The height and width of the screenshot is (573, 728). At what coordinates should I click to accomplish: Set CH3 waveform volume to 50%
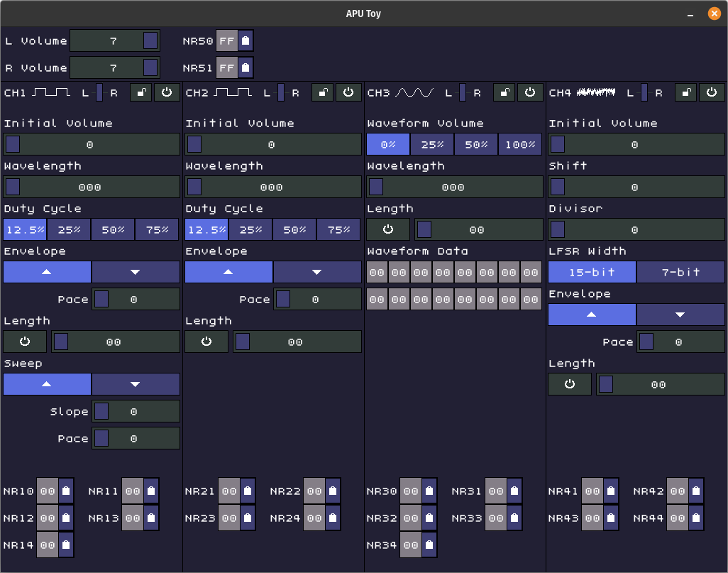[x=476, y=145]
